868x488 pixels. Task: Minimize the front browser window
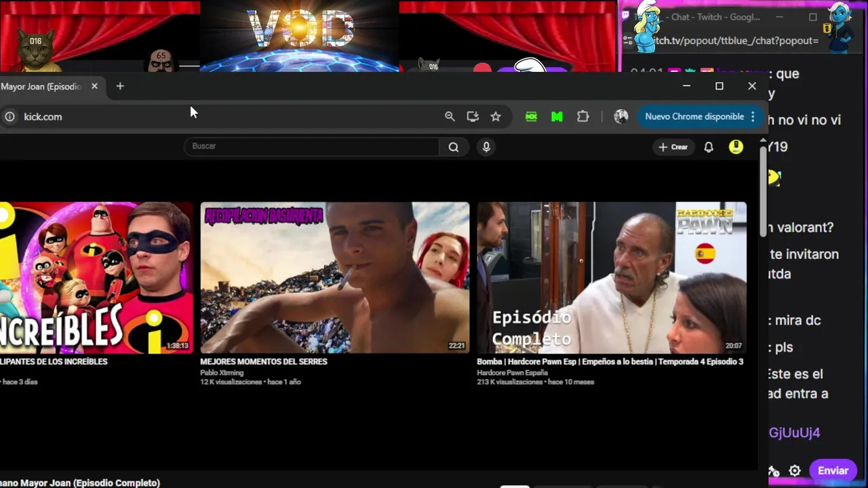coord(686,86)
